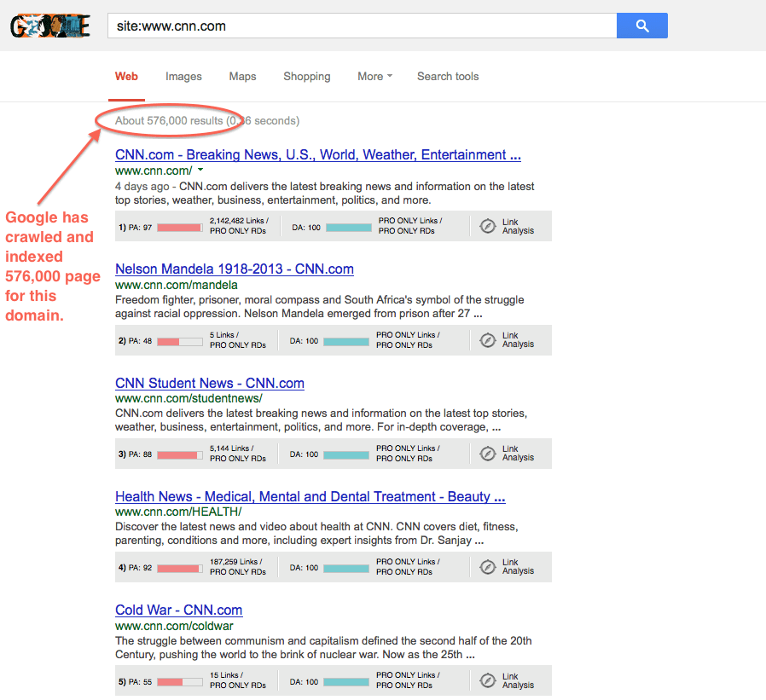766x700 pixels.
Task: Click Link Analysis compass icon in result 3
Action: [x=488, y=454]
